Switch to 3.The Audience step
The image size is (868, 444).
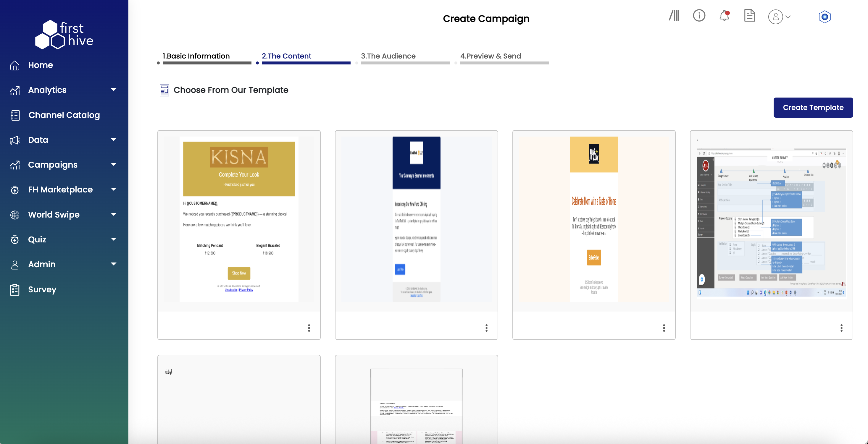point(388,56)
